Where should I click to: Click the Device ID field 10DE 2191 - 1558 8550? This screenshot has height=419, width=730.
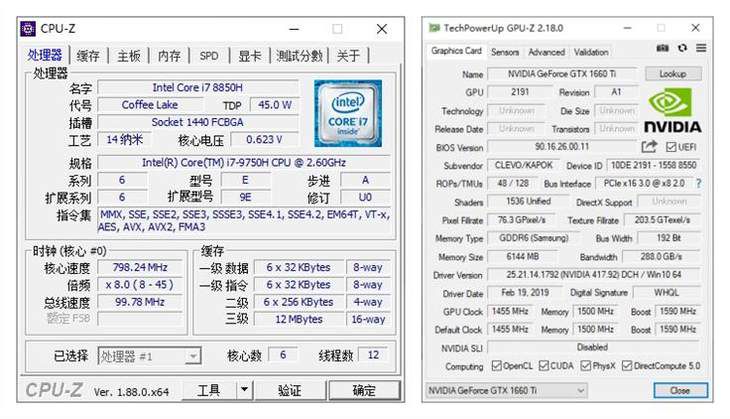pos(654,165)
